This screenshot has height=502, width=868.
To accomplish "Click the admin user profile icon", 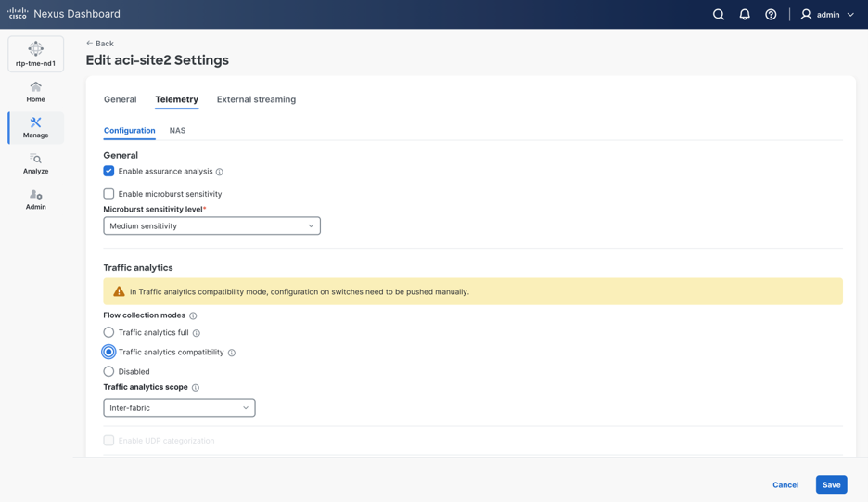I will point(806,15).
